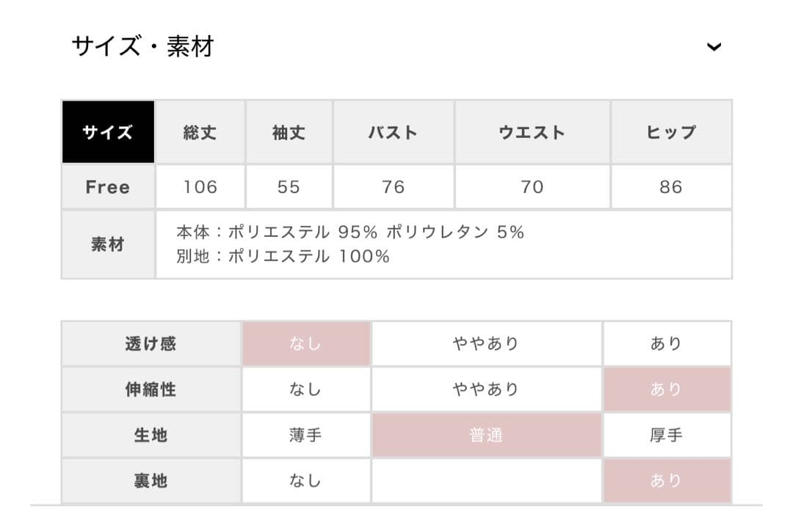Click highlighted 普通 fabric thickness cell
This screenshot has height=532, width=793.
pyautogui.click(x=486, y=435)
